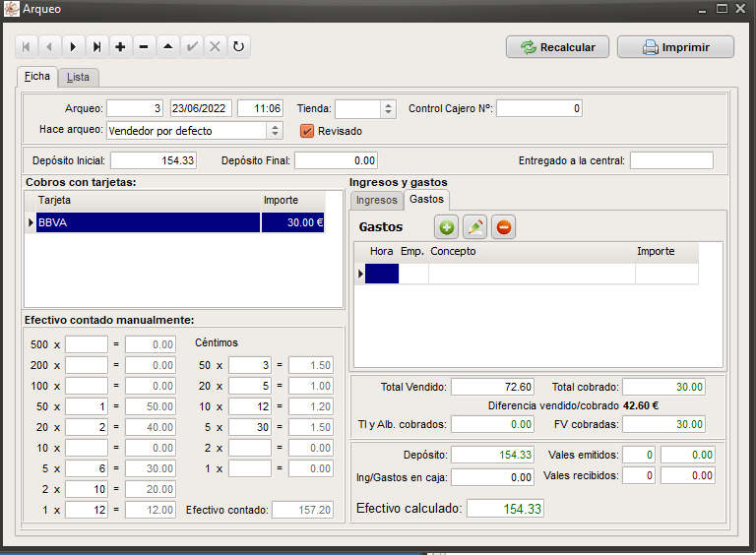Image resolution: width=756 pixels, height=555 pixels.
Task: Refresh data with circular arrow icon
Action: click(x=238, y=46)
